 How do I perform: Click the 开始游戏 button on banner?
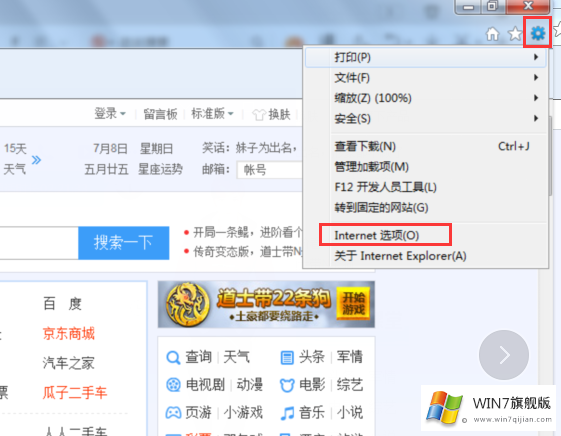pos(353,303)
